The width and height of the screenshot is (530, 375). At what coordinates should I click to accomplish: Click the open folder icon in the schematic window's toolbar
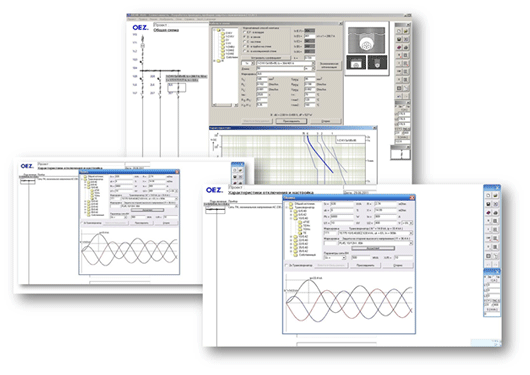coord(406,31)
